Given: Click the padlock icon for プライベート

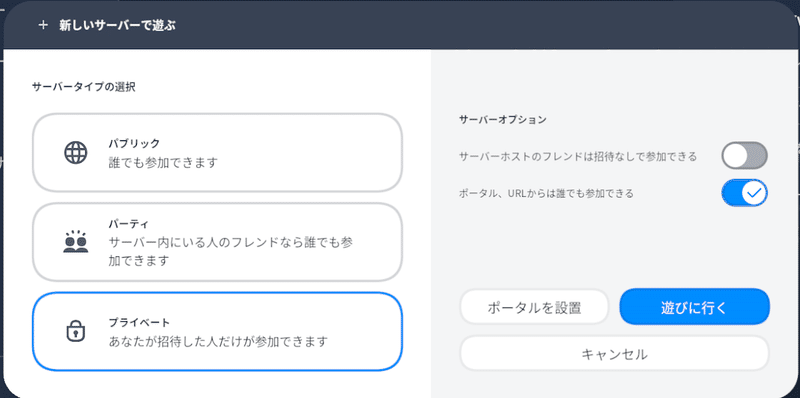Looking at the screenshot, I should tap(76, 331).
